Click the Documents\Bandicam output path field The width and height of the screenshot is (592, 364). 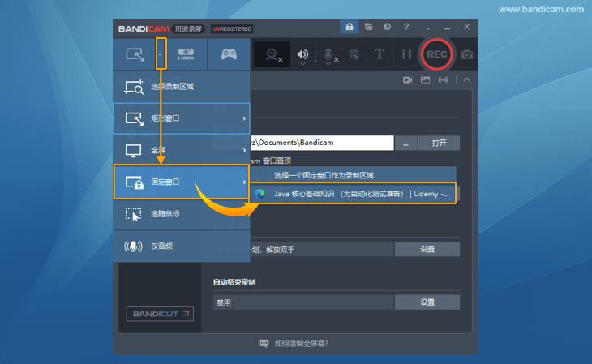322,143
